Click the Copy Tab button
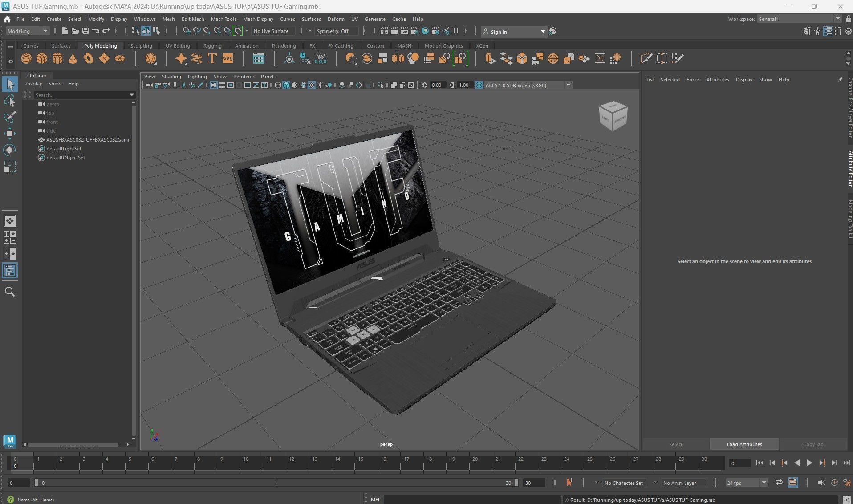The image size is (853, 504). [x=813, y=444]
